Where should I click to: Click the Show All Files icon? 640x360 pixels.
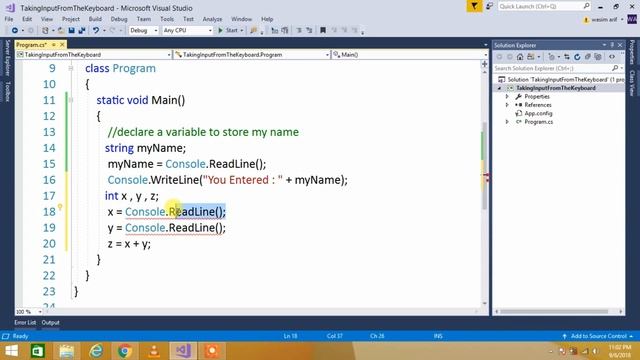(598, 57)
